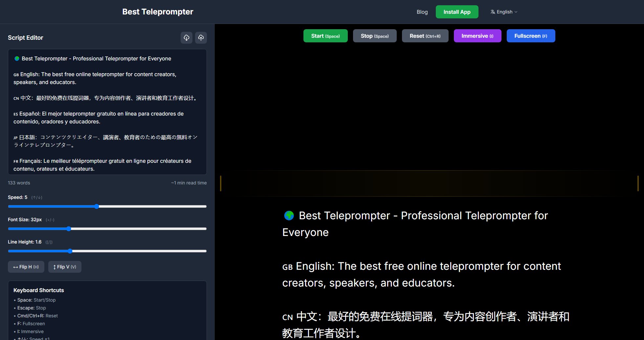Screen dimensions: 644x340
Task: Click the Speed slider handle
Action: tap(97, 206)
